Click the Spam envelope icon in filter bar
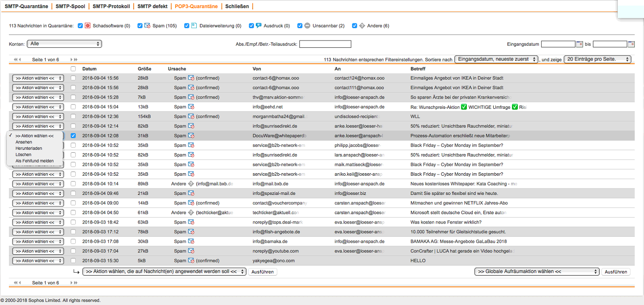644x305 pixels. coord(147,26)
